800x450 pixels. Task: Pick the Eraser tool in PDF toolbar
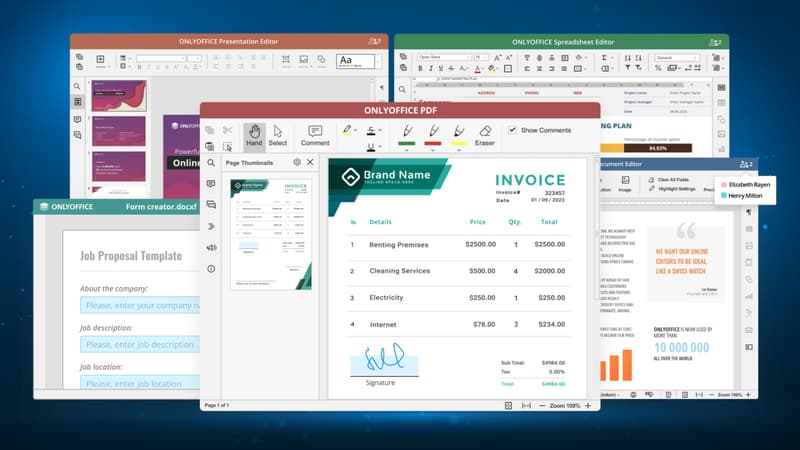click(x=484, y=136)
